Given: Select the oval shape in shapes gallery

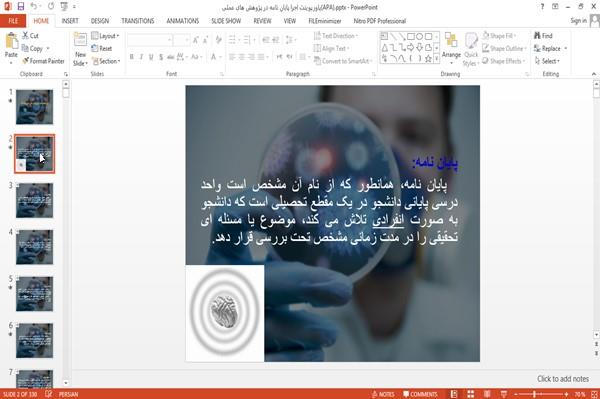Looking at the screenshot, I should tap(420, 36).
